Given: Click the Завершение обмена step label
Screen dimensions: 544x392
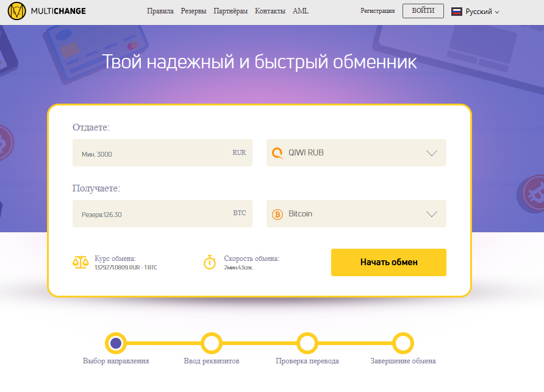Looking at the screenshot, I should coord(403,361).
